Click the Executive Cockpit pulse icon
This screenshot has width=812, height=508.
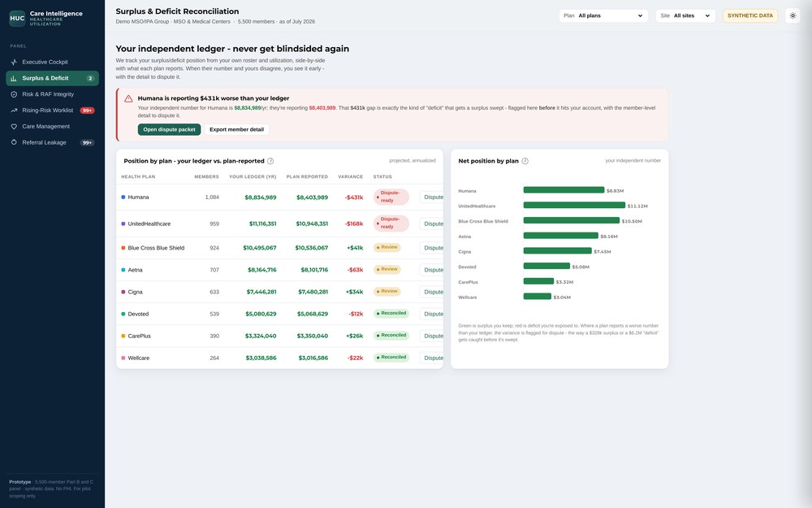14,63
